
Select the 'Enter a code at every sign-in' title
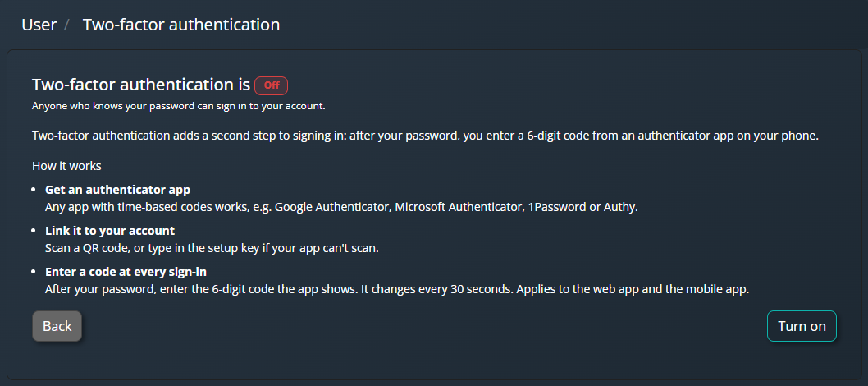pos(126,272)
